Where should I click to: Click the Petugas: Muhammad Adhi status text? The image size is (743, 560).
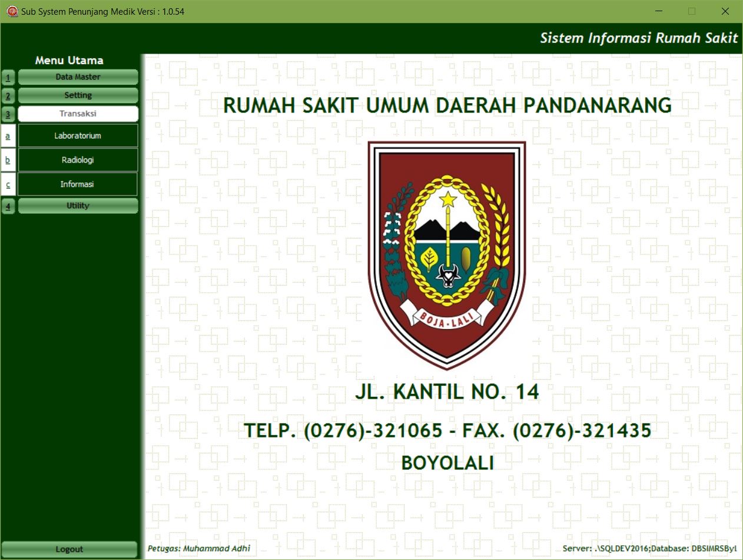199,548
